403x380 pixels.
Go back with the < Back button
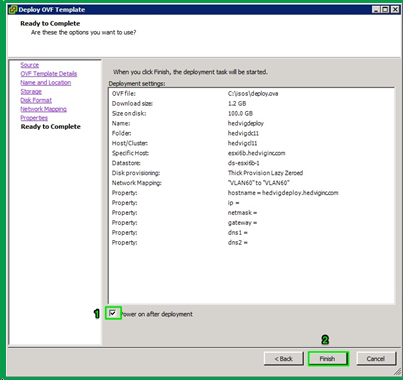click(x=284, y=359)
